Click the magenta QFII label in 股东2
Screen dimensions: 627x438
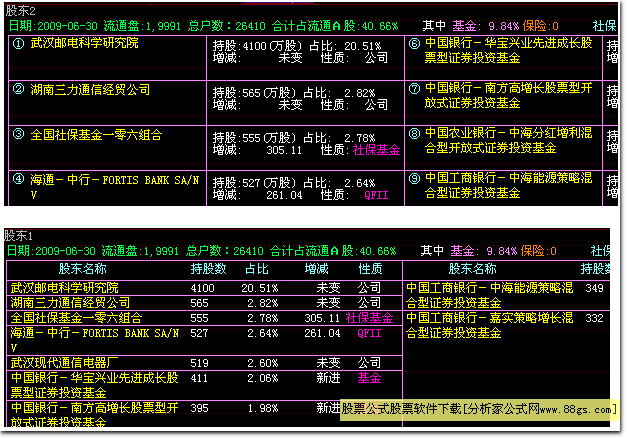pyautogui.click(x=376, y=195)
